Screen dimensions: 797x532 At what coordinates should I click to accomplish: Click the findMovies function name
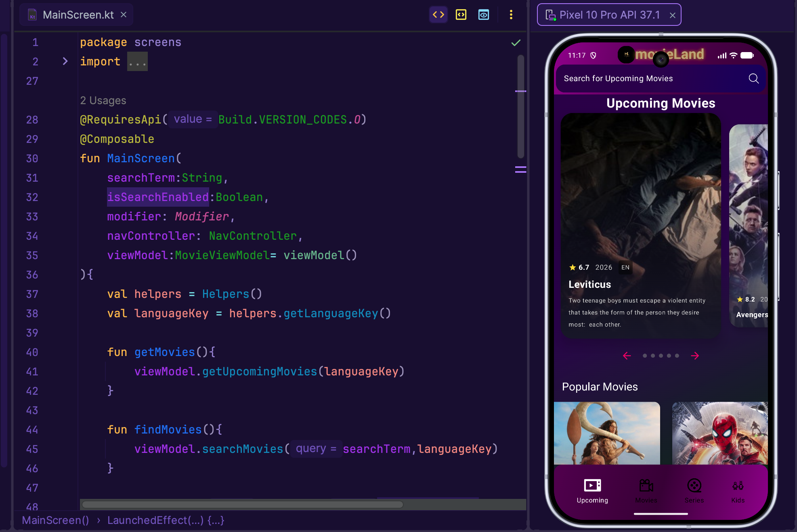[168, 429]
